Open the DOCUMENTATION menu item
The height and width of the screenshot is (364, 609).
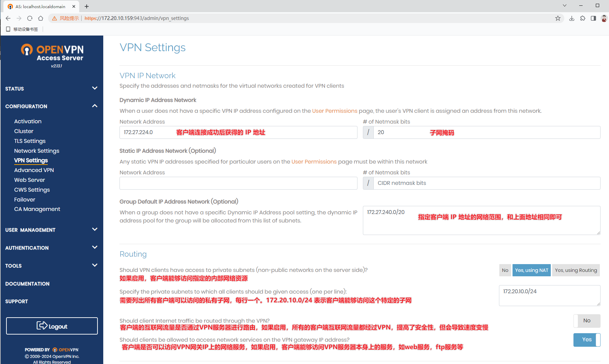click(x=27, y=284)
